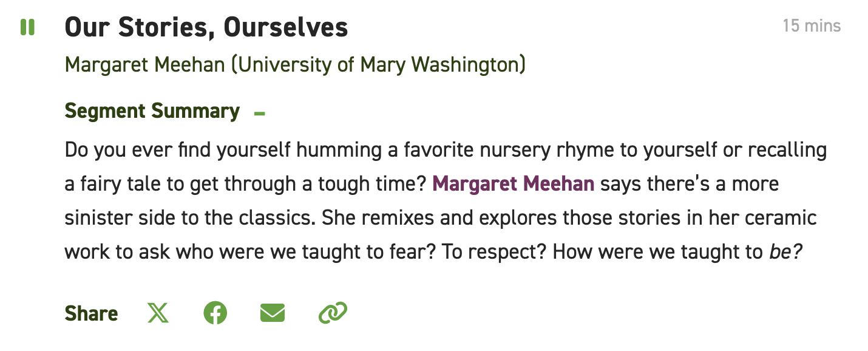This screenshot has height=351, width=868.
Task: Open the Our Stories, Ourselves title
Action: pyautogui.click(x=206, y=27)
